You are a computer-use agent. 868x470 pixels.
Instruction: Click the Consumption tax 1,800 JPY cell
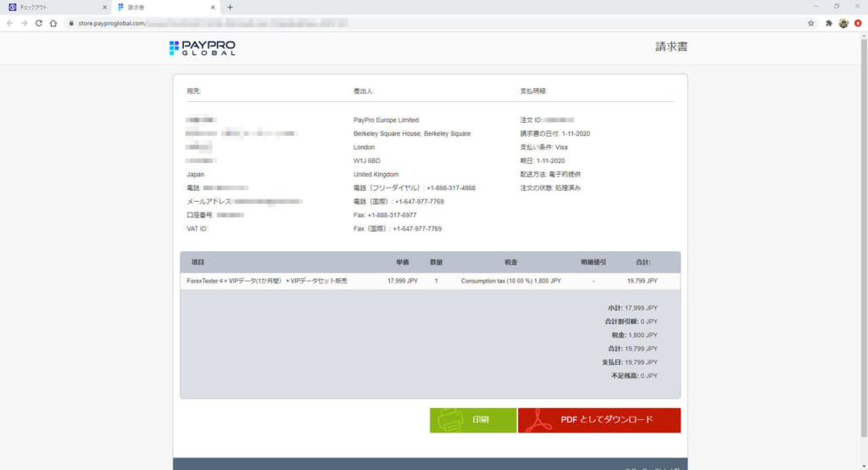511,281
